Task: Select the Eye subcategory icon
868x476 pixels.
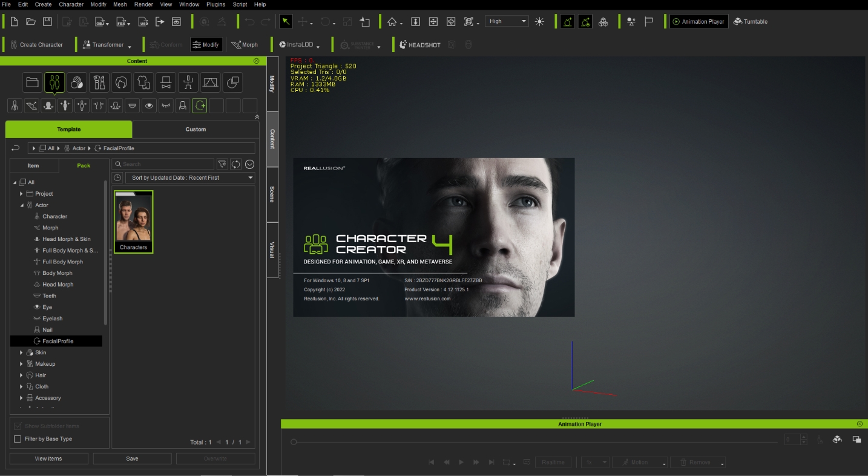Action: [149, 106]
